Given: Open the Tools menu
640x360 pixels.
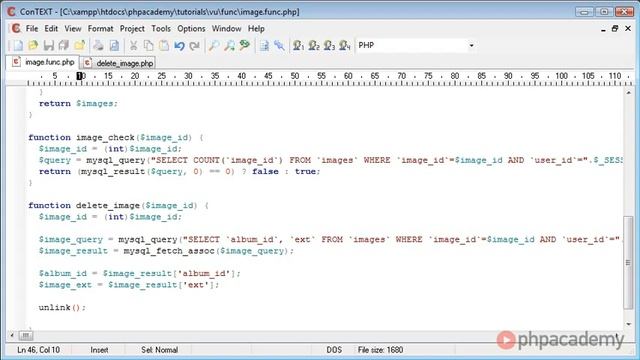Looking at the screenshot, I should click(x=161, y=29).
